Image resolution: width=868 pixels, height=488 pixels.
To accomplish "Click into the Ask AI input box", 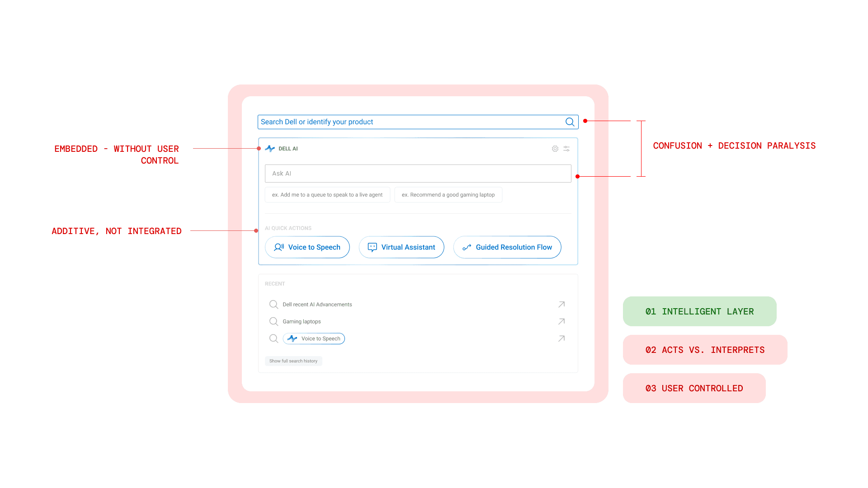I will pos(418,174).
